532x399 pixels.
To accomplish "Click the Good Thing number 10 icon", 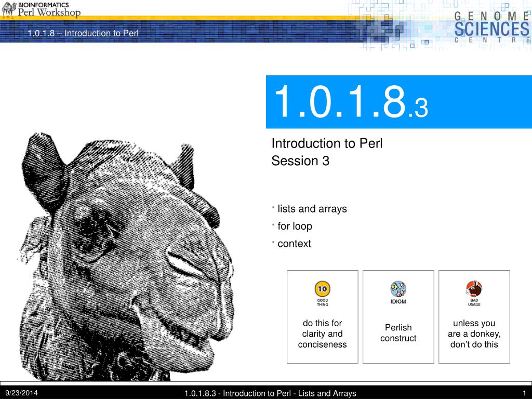I will pos(322,289).
